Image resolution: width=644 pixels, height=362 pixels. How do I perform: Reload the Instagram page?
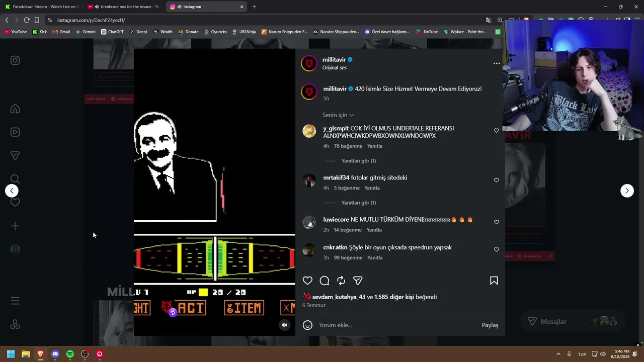pyautogui.click(x=27, y=20)
